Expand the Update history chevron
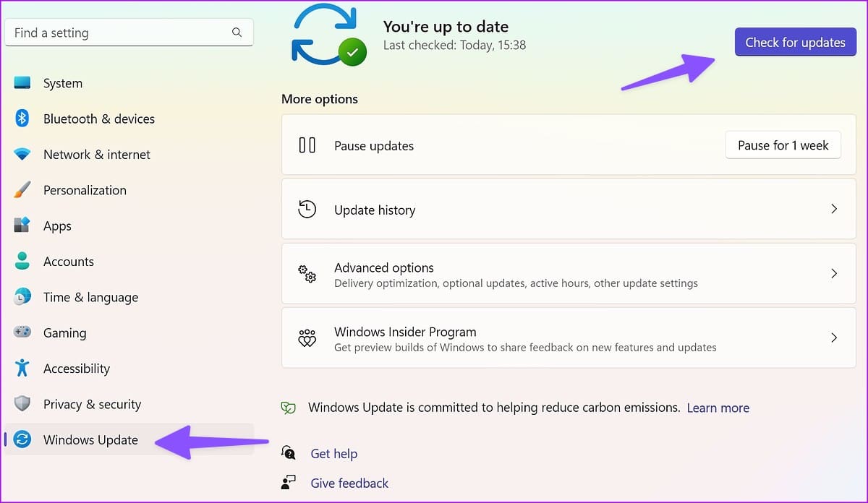 coord(834,209)
